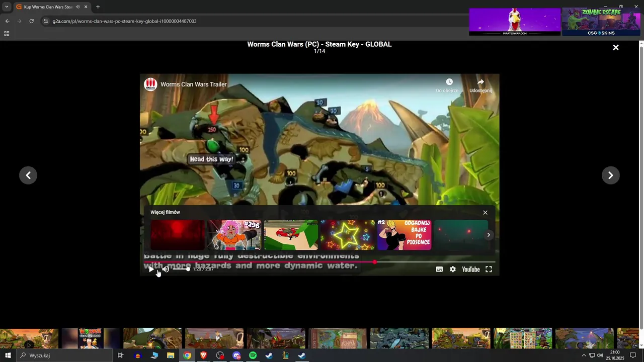Open network status tray icon
Image resolution: width=644 pixels, height=362 pixels.
click(x=592, y=355)
